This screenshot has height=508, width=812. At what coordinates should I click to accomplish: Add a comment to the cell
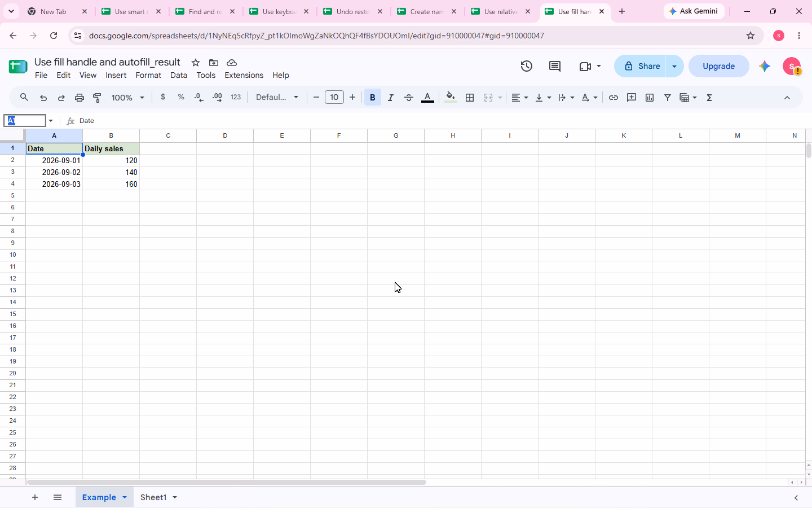coord(632,98)
